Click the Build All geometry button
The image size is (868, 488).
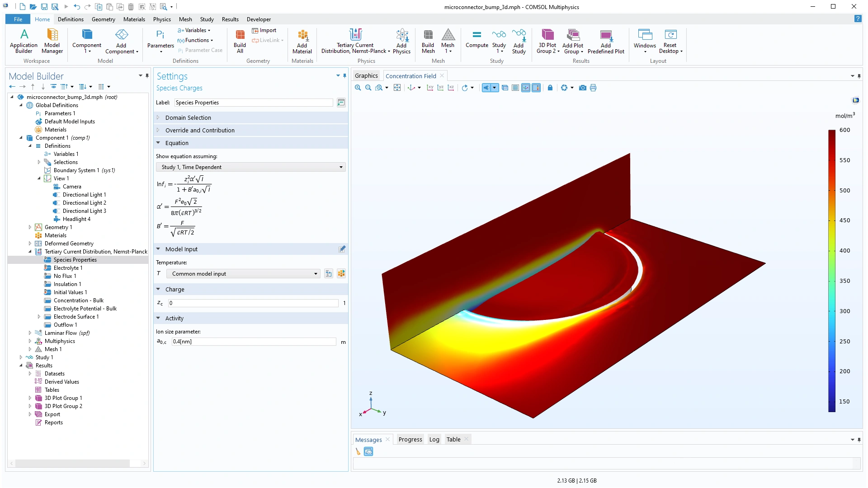[240, 41]
